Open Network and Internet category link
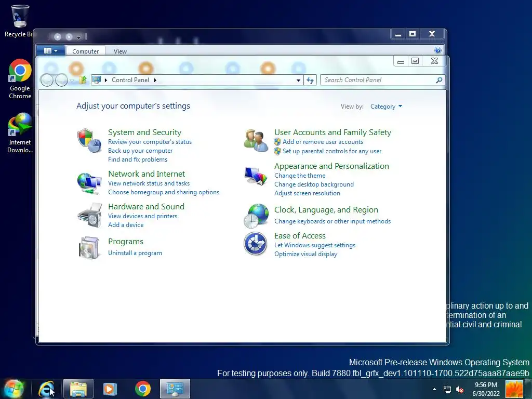The height and width of the screenshot is (399, 532). 147,174
